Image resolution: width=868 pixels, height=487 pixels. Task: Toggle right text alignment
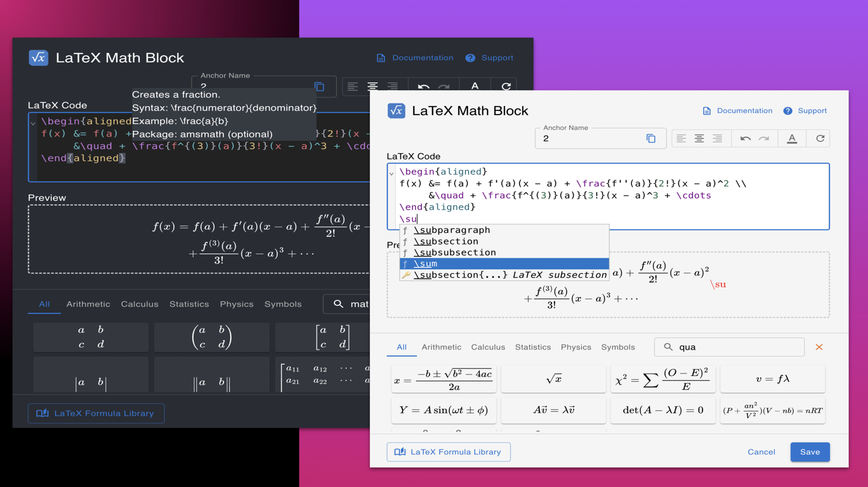(718, 138)
